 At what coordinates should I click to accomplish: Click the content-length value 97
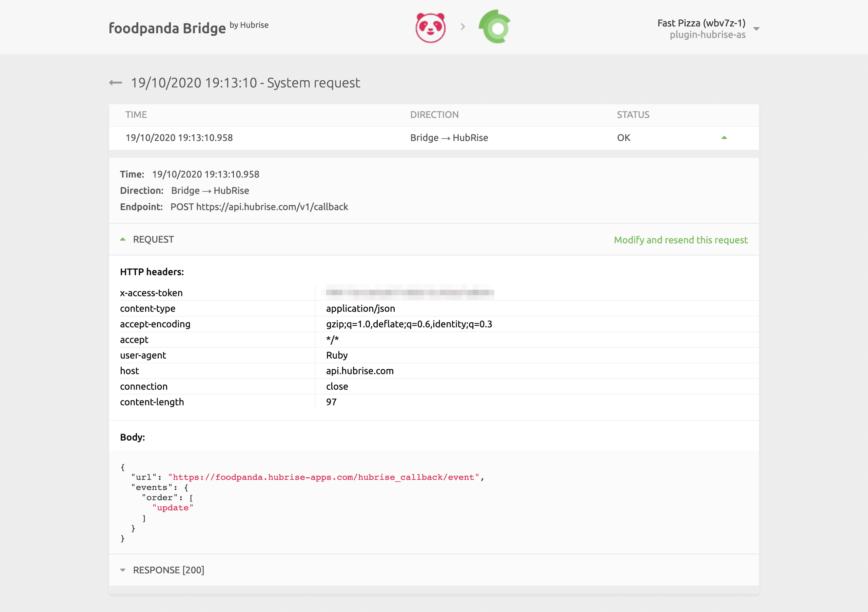[x=331, y=402]
